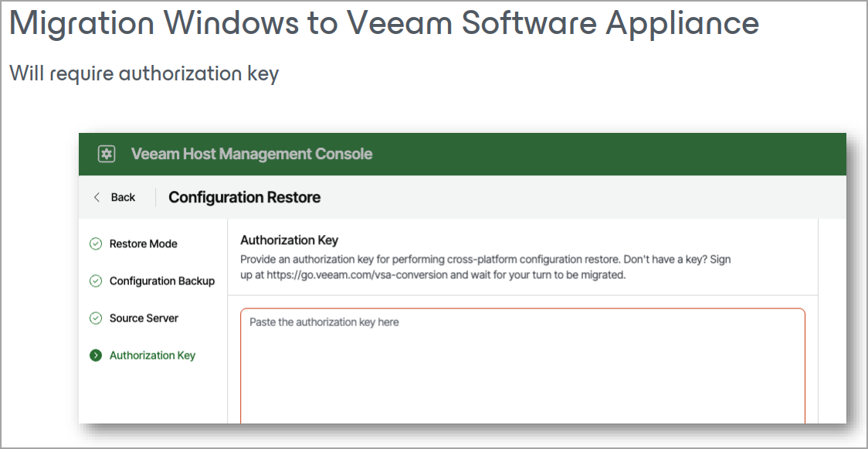This screenshot has width=868, height=449.
Task: Click the Source Server checkmark icon
Action: click(96, 318)
